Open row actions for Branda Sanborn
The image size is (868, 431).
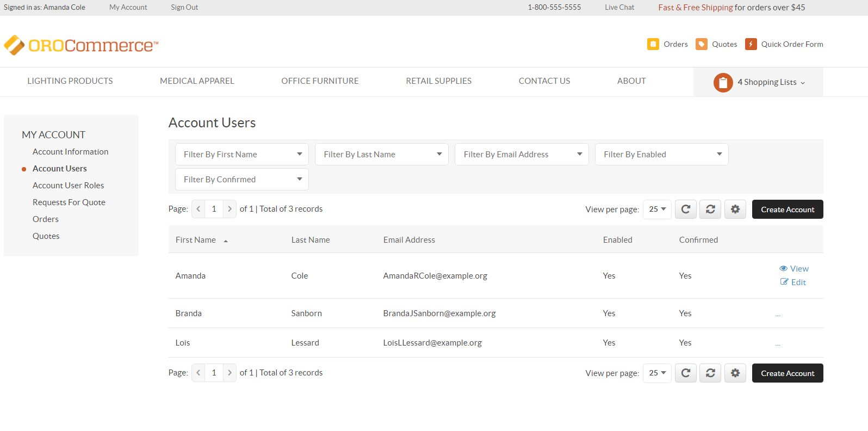778,315
